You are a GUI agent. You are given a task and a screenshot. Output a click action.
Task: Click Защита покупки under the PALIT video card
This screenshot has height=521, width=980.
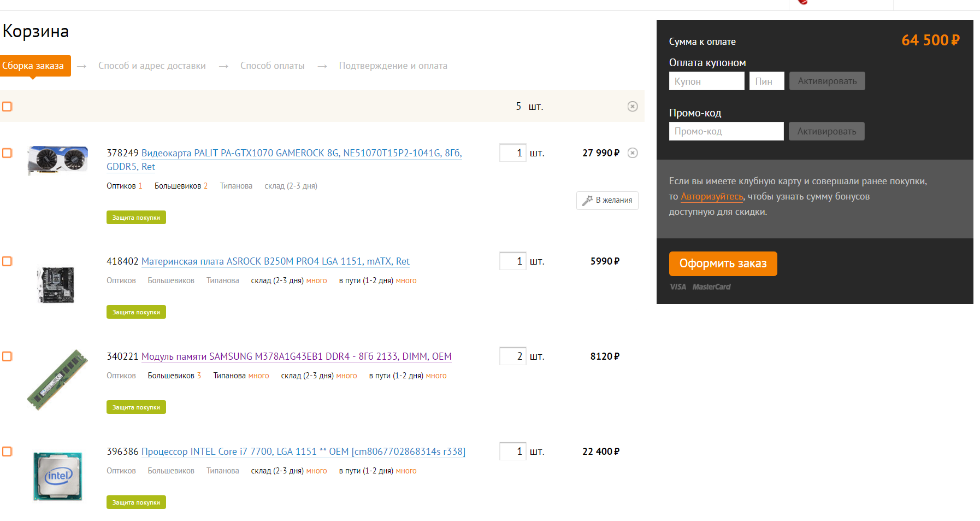tap(136, 218)
